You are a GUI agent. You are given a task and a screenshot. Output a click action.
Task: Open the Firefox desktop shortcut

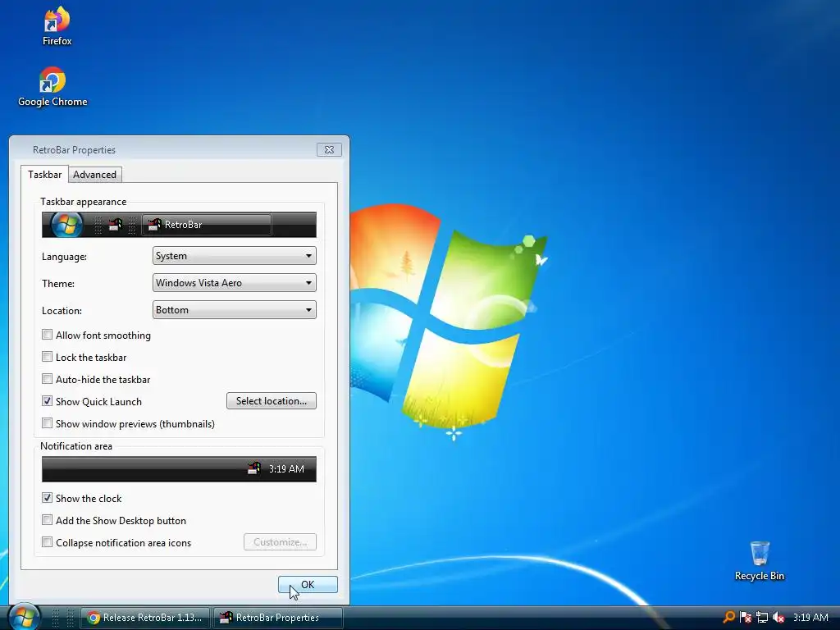click(57, 25)
